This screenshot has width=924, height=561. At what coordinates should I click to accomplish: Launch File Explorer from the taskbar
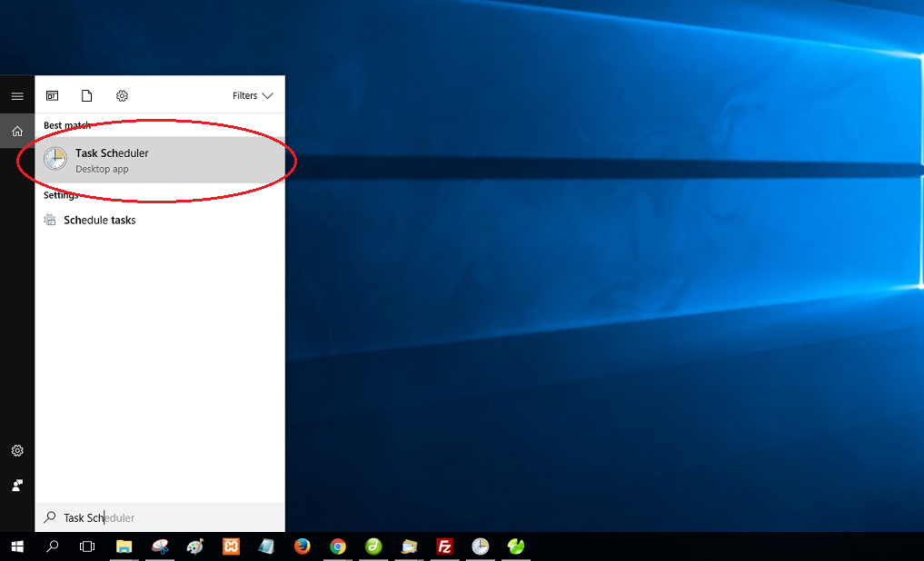pyautogui.click(x=124, y=546)
